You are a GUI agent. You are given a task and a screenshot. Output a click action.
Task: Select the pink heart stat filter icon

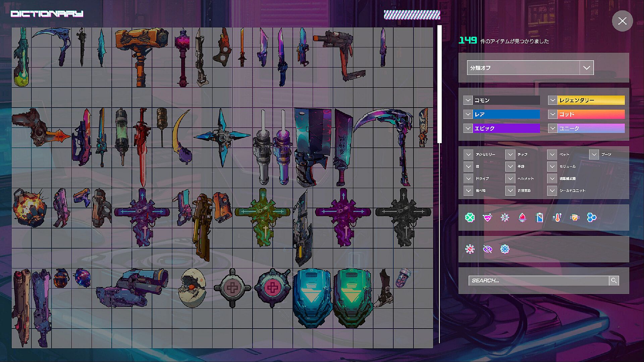point(487,218)
